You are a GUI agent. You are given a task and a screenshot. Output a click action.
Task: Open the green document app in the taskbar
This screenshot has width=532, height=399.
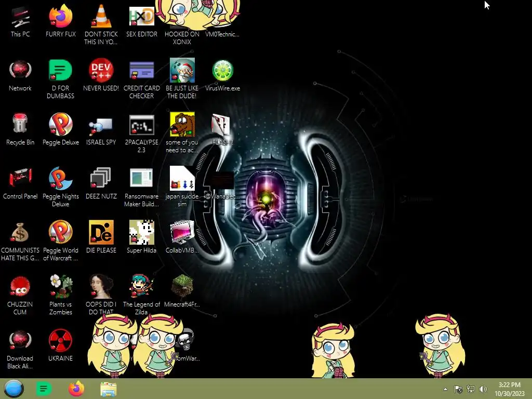[44, 389]
